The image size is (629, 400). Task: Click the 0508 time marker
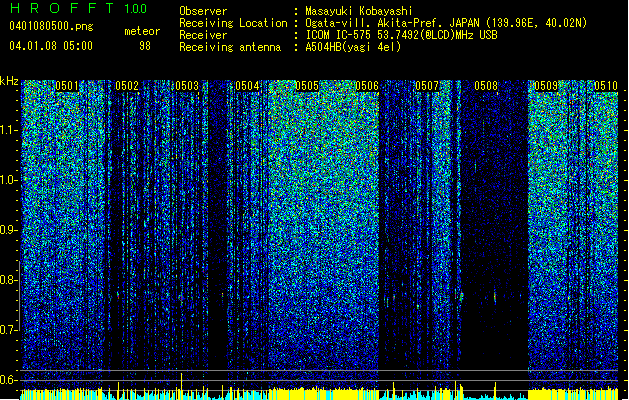click(x=486, y=86)
